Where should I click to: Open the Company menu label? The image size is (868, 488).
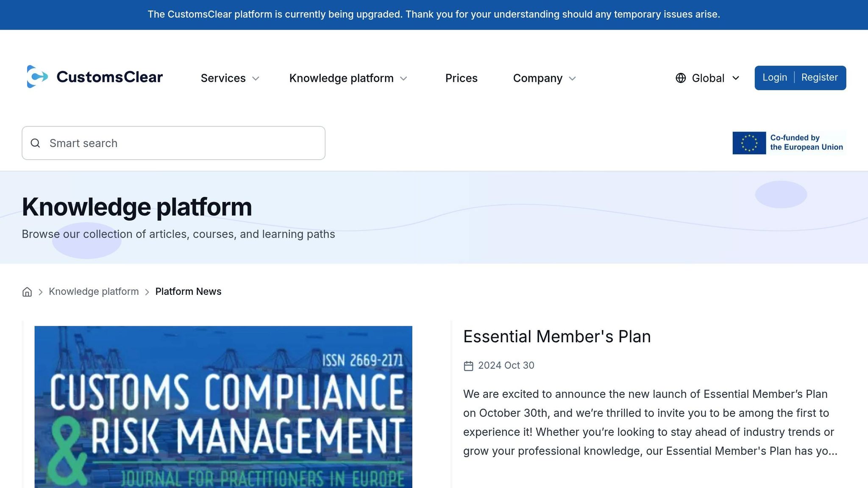point(537,78)
